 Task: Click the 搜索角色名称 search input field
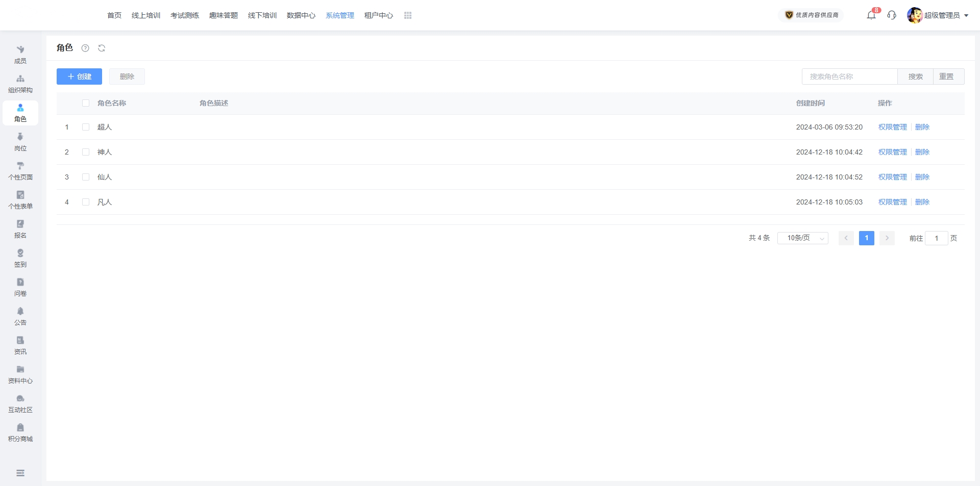point(849,76)
